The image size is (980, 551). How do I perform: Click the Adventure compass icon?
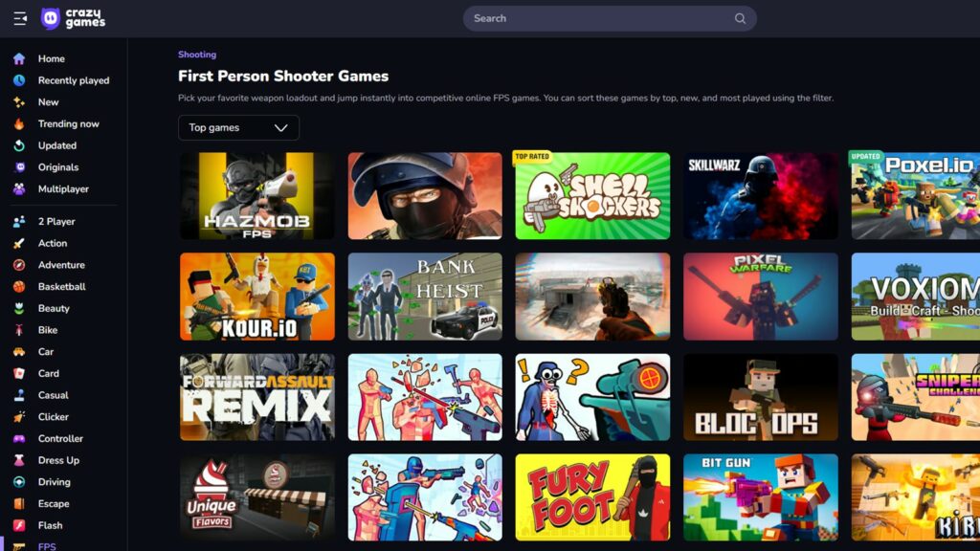click(x=19, y=265)
